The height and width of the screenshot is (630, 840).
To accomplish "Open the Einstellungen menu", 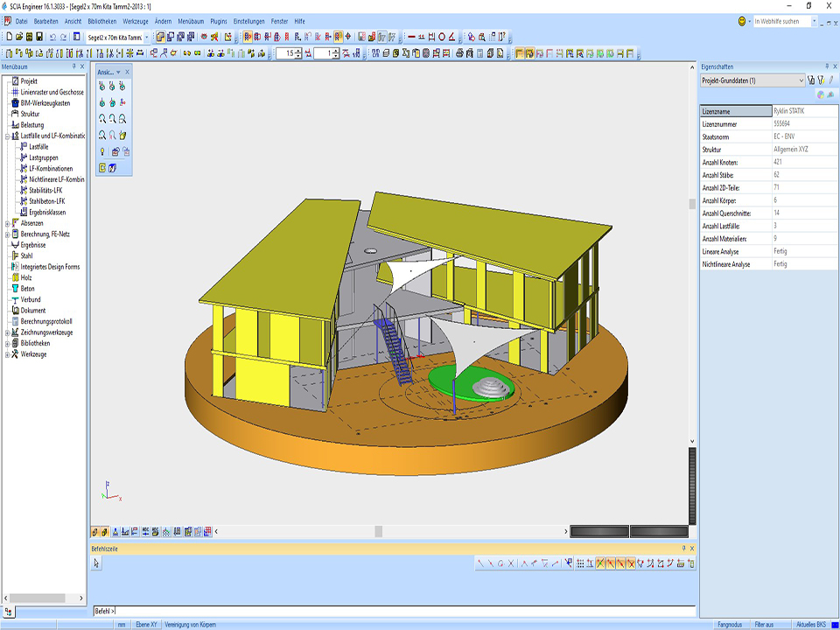I will 248,20.
